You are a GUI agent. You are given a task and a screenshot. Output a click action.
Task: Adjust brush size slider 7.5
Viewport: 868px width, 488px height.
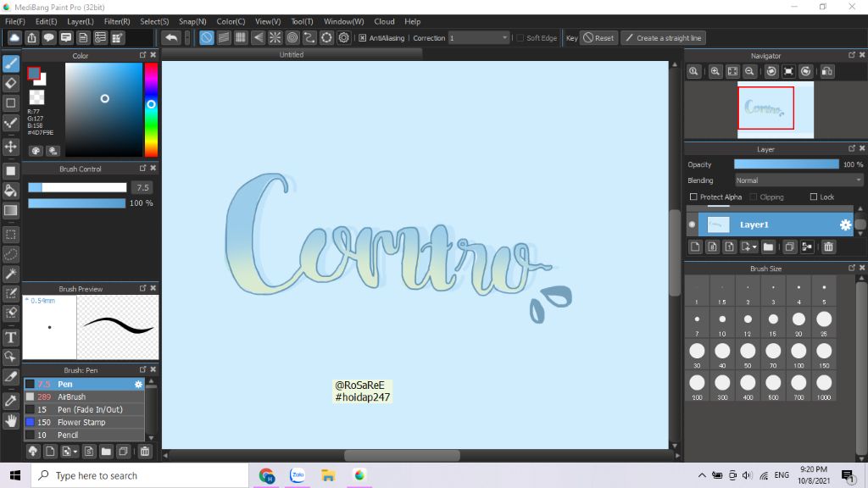(77, 187)
